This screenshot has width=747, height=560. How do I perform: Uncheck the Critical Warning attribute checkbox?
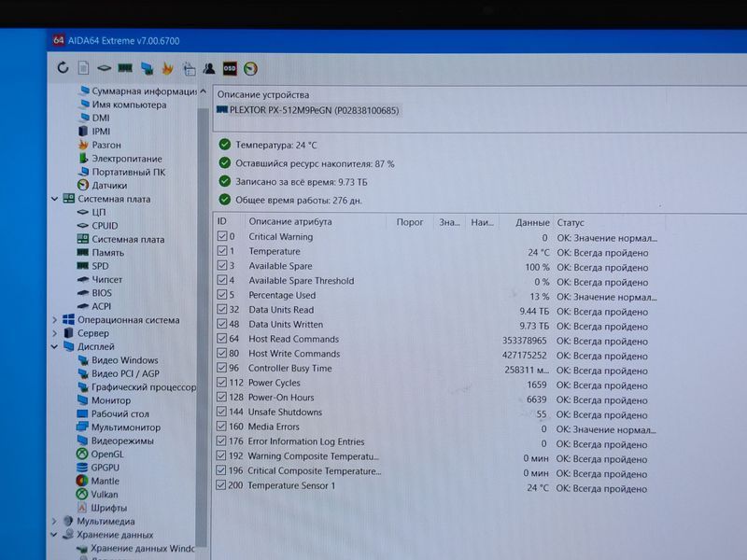[222, 236]
